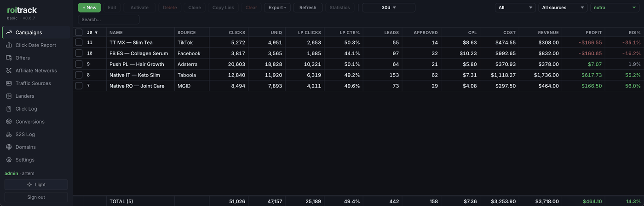Click the Copy Link button
Image resolution: width=644 pixels, height=206 pixels.
(x=223, y=7)
